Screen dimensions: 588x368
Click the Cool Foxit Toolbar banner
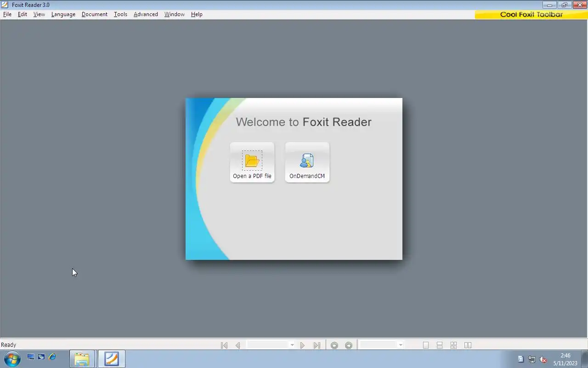click(531, 15)
